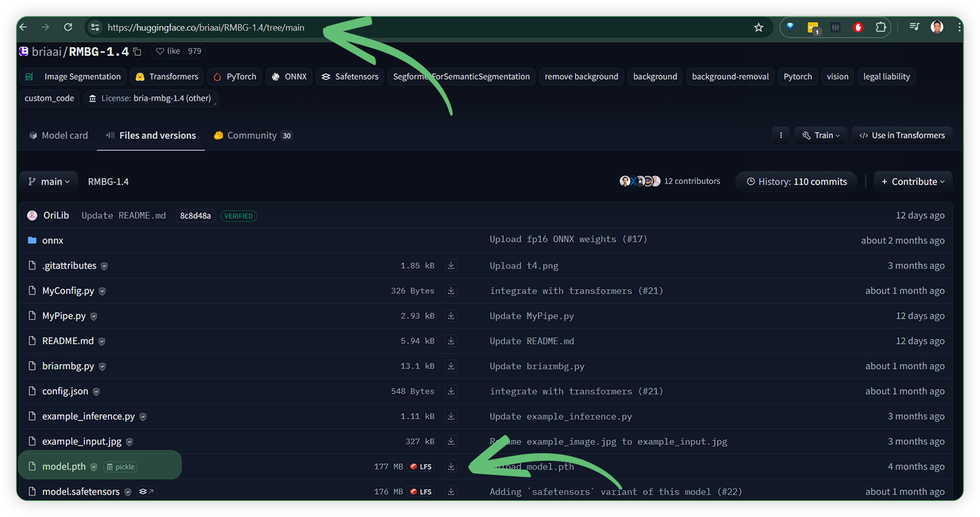Open the media control icon in toolbar
The height and width of the screenshot is (517, 980).
pyautogui.click(x=914, y=27)
